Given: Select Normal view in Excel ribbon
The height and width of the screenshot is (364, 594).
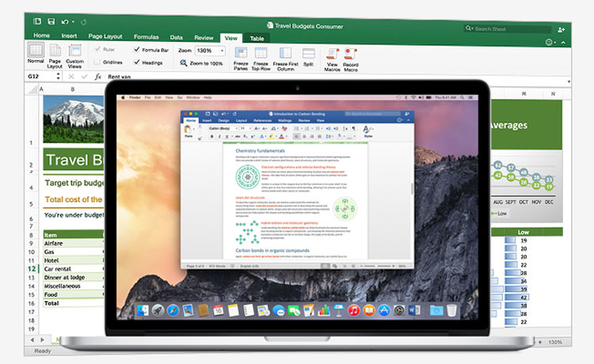Looking at the screenshot, I should tap(36, 50).
